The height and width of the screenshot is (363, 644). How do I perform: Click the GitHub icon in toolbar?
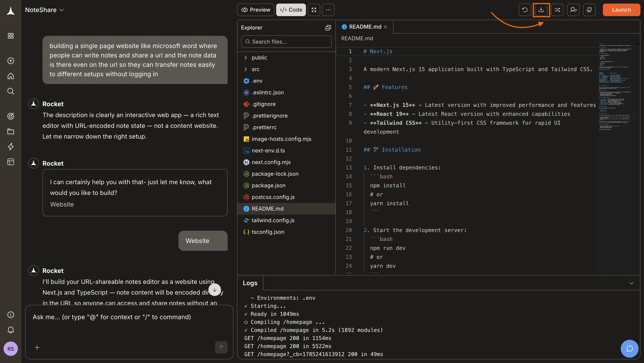click(589, 10)
